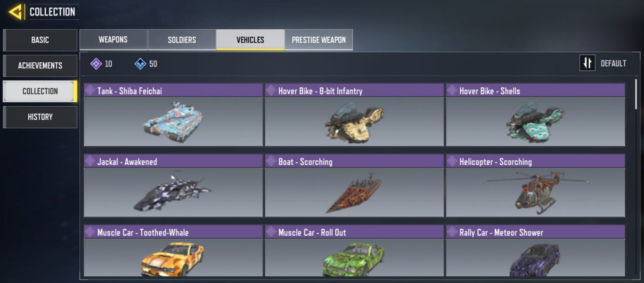Switch to the Soldiers tab

(182, 40)
